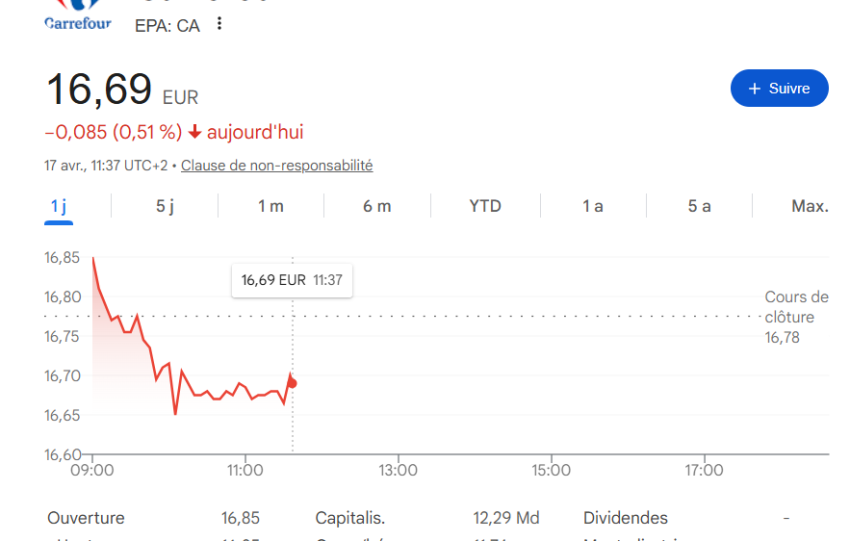This screenshot has height=541, width=850.
Task: Follow the stock with Suivre button
Action: tap(779, 88)
